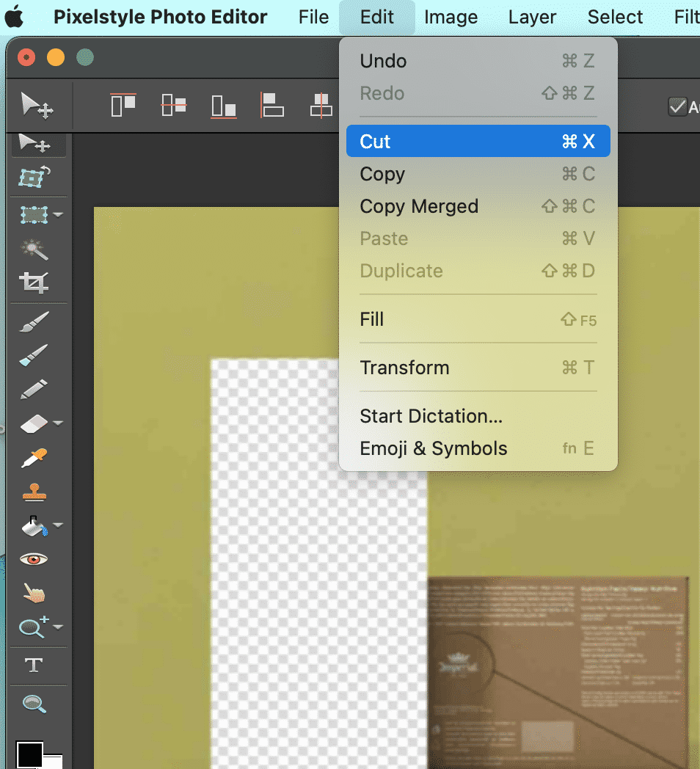Select the Zoom tool with plus sign

[x=33, y=627]
